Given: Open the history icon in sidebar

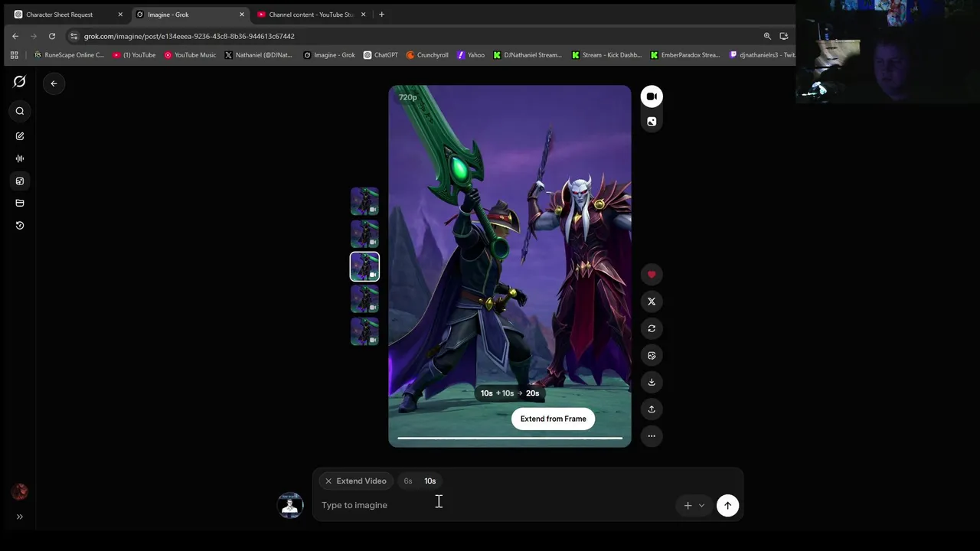Looking at the screenshot, I should click(x=20, y=225).
